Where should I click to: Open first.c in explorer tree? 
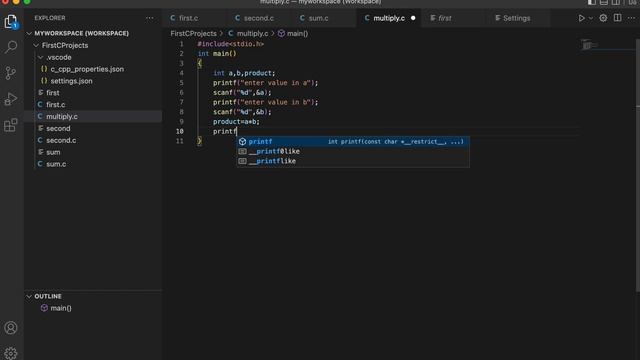[x=56, y=104]
